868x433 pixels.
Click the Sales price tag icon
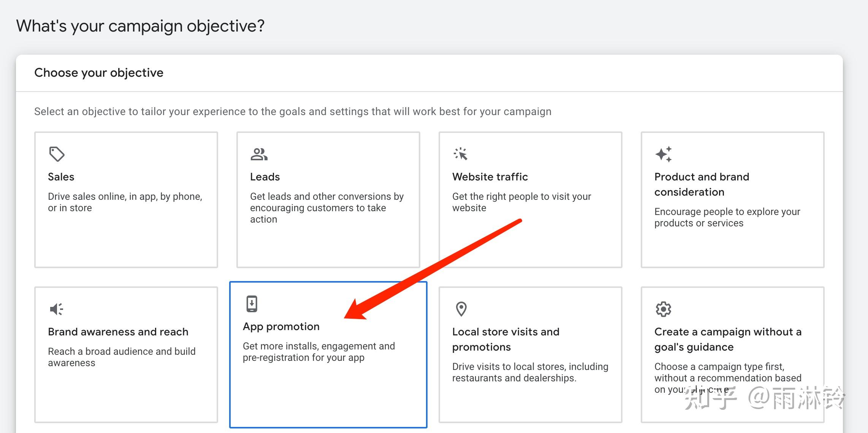[57, 154]
